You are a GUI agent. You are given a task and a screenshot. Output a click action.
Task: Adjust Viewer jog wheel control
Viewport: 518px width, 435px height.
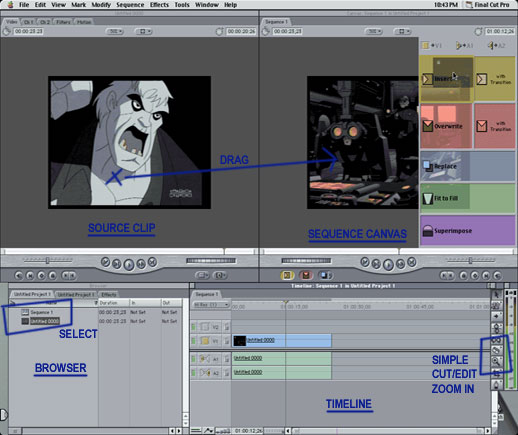coord(211,260)
